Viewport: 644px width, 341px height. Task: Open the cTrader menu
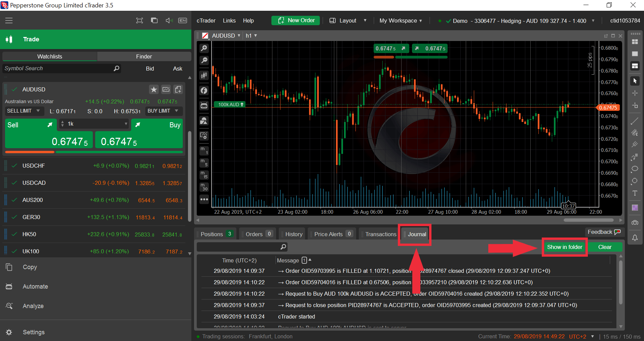206,20
